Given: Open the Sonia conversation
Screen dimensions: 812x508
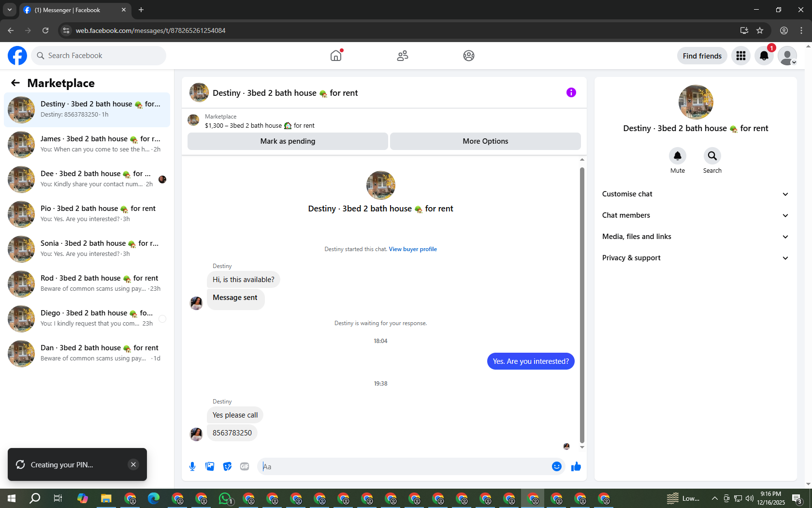Looking at the screenshot, I should [87, 249].
